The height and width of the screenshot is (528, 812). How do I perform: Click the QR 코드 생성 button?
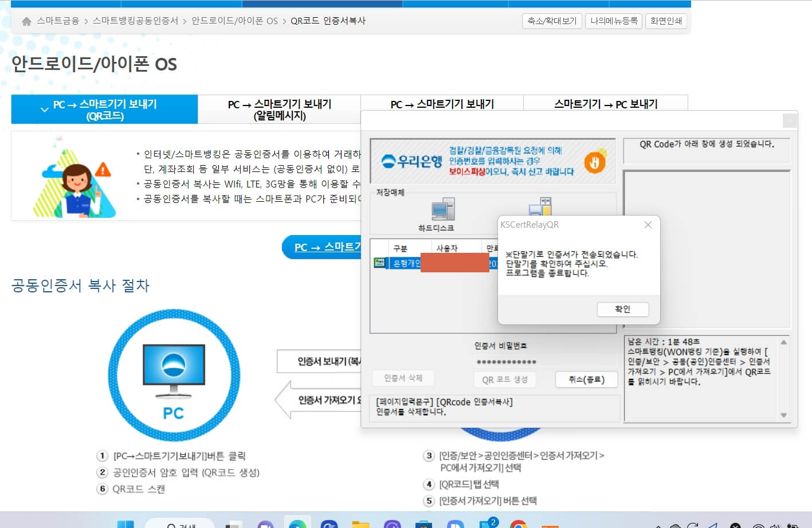(x=505, y=379)
